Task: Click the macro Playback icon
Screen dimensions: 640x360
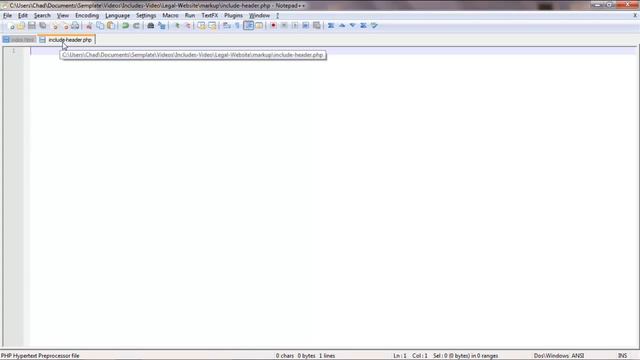Action: (x=295, y=26)
